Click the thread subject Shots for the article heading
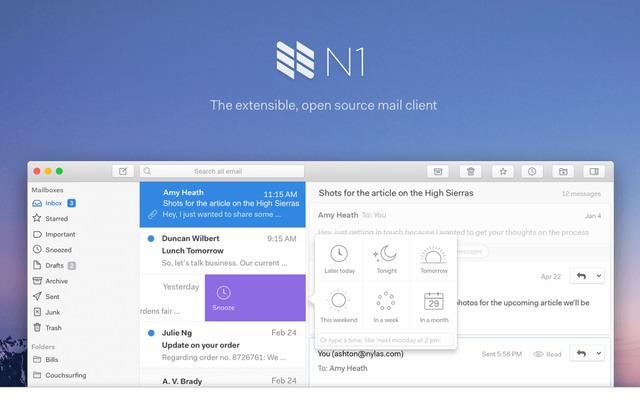 click(x=396, y=193)
